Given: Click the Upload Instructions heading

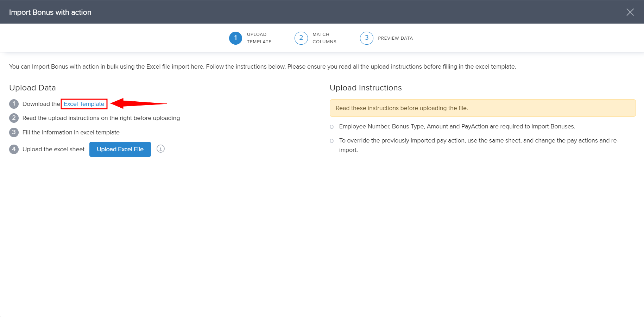Looking at the screenshot, I should point(366,88).
